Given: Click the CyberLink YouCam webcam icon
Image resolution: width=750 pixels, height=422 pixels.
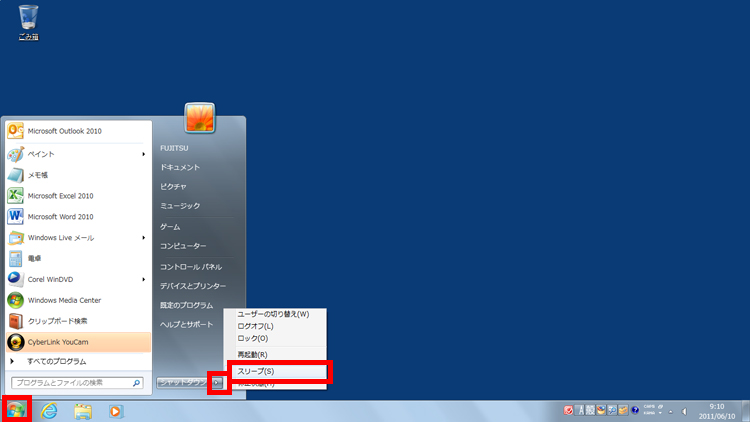Looking at the screenshot, I should tap(15, 342).
